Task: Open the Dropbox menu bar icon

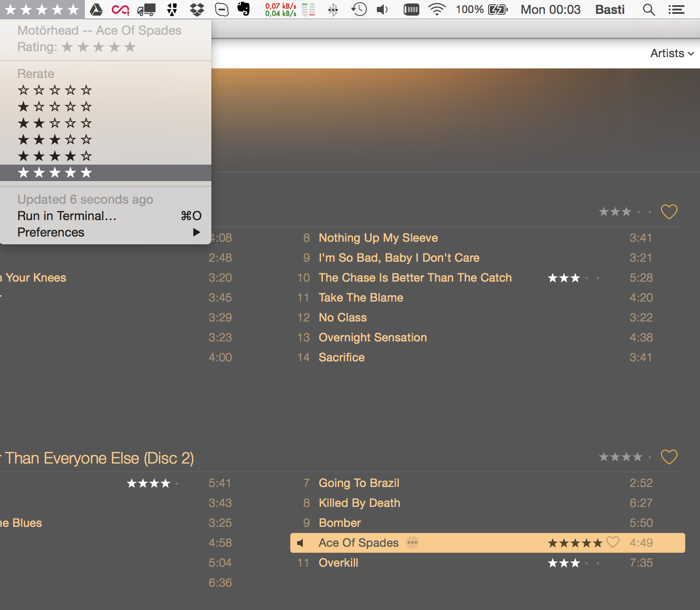Action: tap(197, 9)
